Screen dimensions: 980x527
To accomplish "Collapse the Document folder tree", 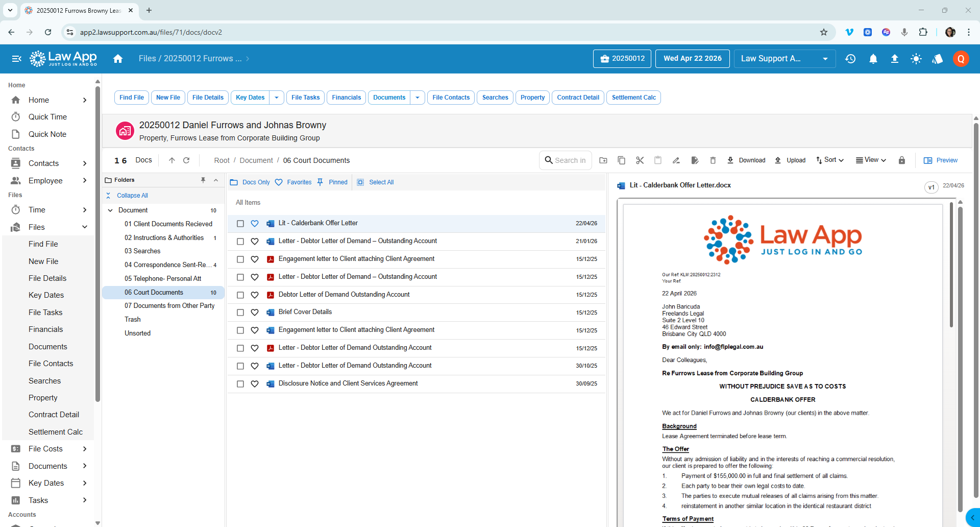I will click(x=110, y=210).
